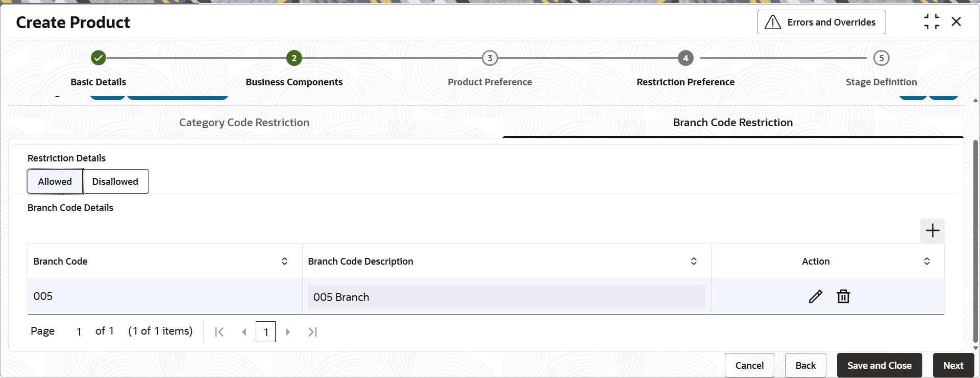Switch to Category Code Restriction tab
980x378 pixels.
click(244, 123)
